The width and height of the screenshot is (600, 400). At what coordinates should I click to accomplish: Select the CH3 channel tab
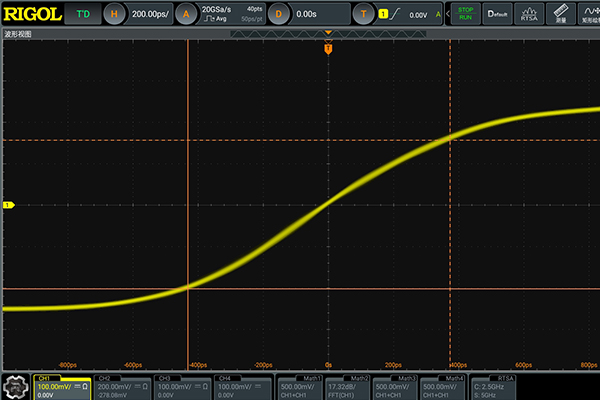(181, 386)
